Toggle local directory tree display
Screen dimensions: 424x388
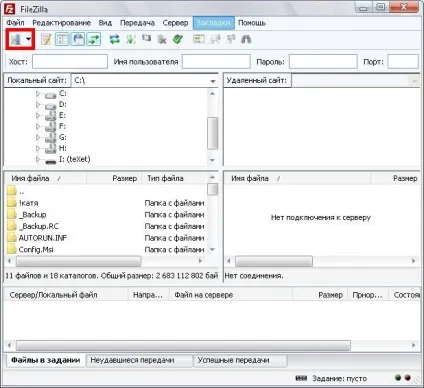click(x=62, y=39)
